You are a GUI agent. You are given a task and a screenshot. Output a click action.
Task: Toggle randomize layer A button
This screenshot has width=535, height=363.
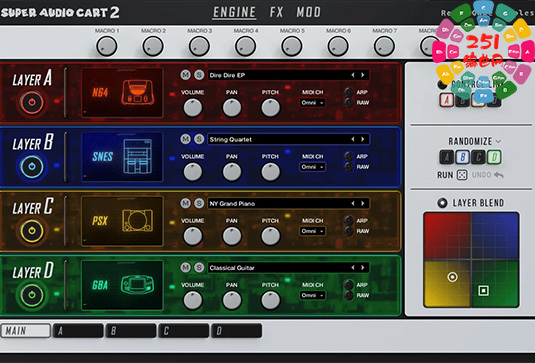pos(447,157)
